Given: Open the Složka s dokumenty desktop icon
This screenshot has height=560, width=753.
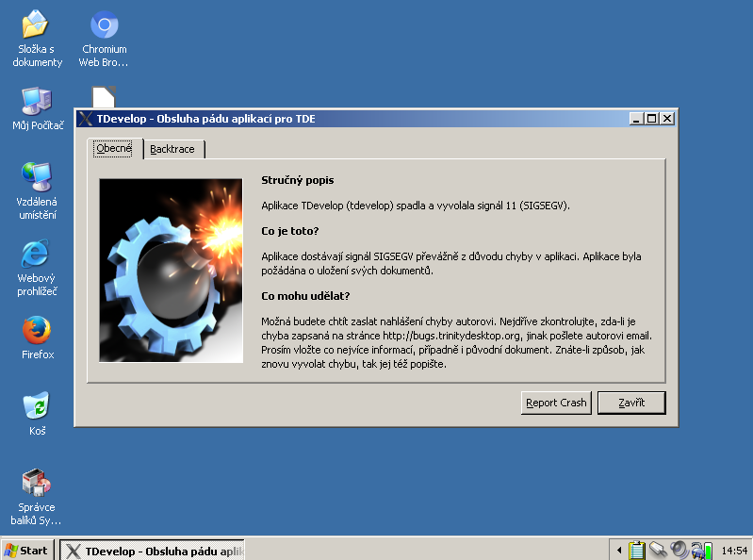Looking at the screenshot, I should [37, 39].
